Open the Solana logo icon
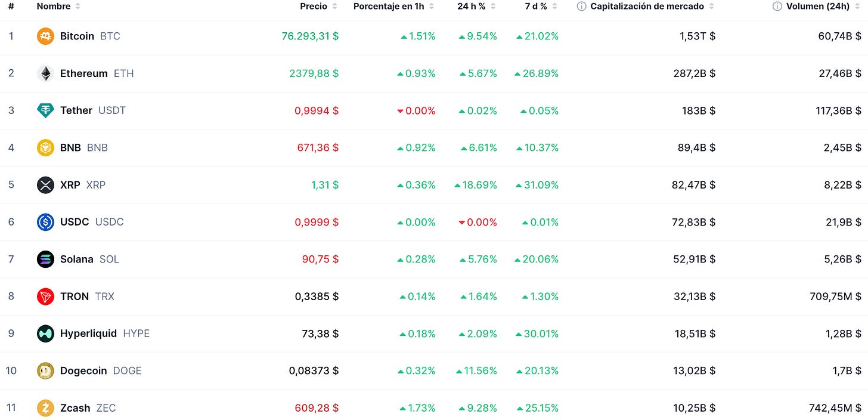Viewport: 868px width, 420px height. tap(45, 259)
